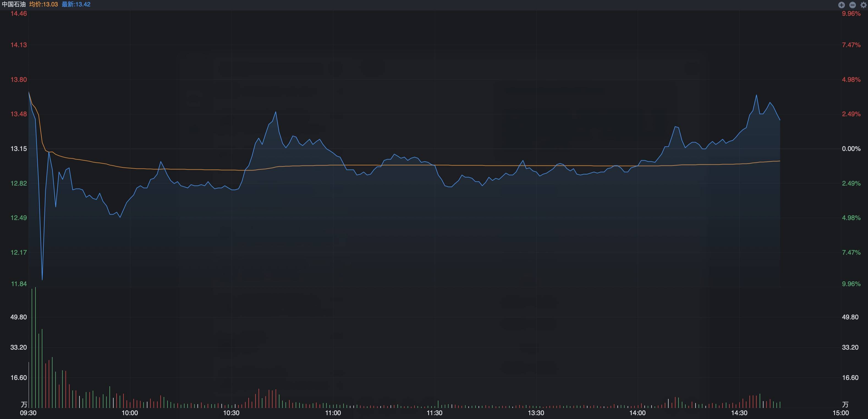The height and width of the screenshot is (419, 868).
Task: Click the 10:30 time axis label
Action: pyautogui.click(x=231, y=413)
